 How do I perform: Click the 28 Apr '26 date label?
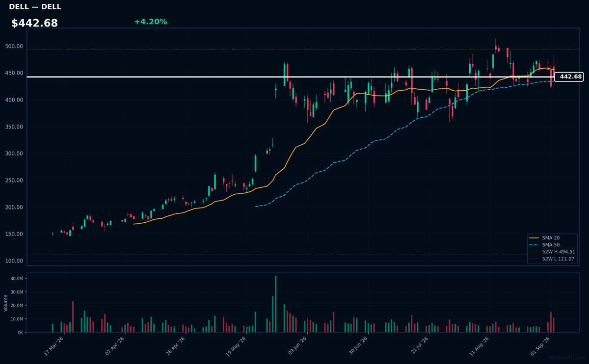click(x=176, y=346)
